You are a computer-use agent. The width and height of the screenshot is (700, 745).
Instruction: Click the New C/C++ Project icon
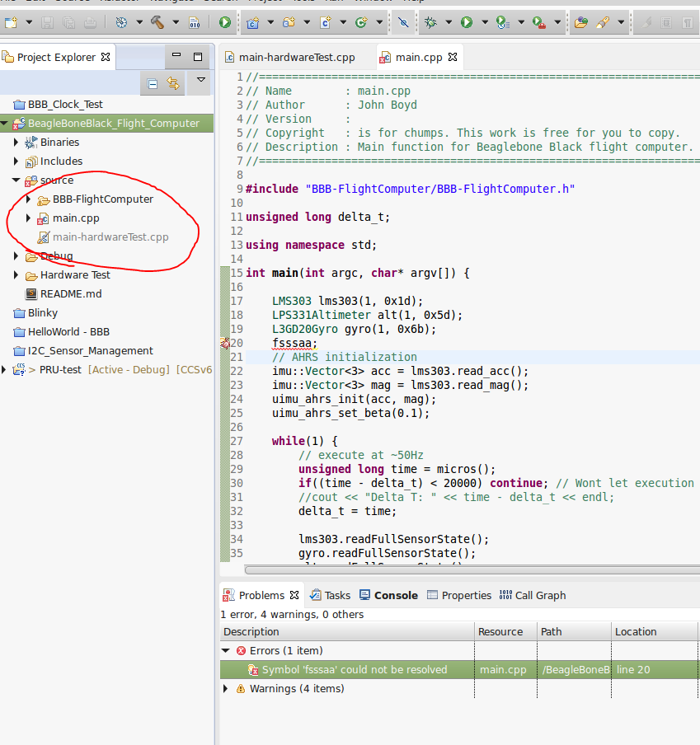[x=252, y=22]
